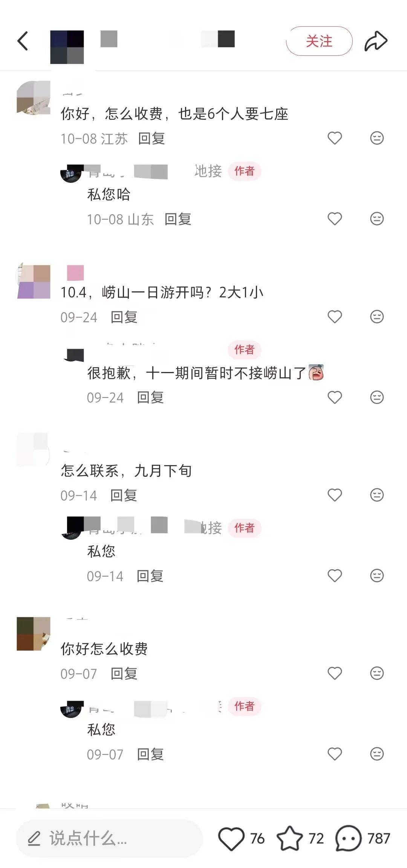Go back using the top-left arrow
Screen dimensions: 407x868
click(23, 41)
